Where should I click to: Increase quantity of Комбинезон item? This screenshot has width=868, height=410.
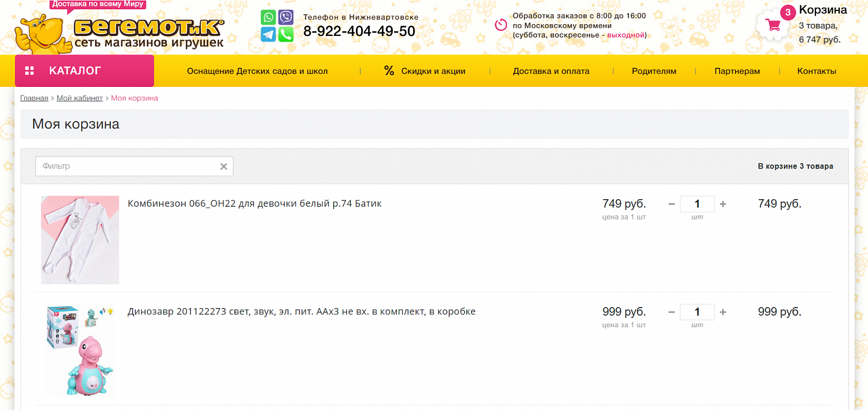723,204
